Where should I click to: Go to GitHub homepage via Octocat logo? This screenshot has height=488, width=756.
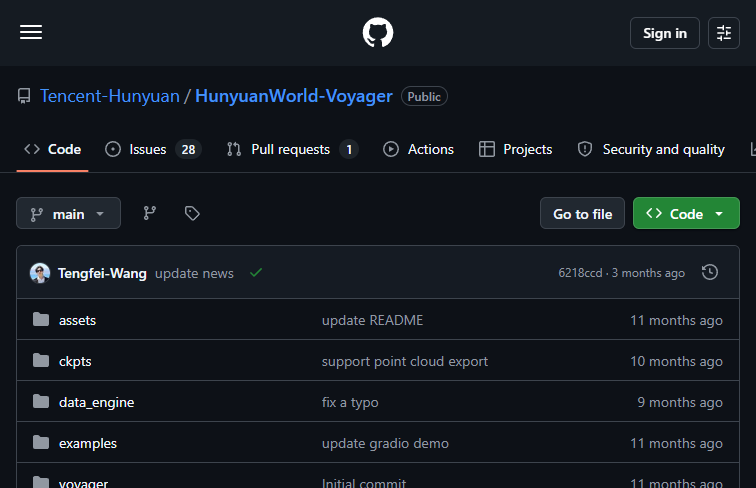point(378,33)
